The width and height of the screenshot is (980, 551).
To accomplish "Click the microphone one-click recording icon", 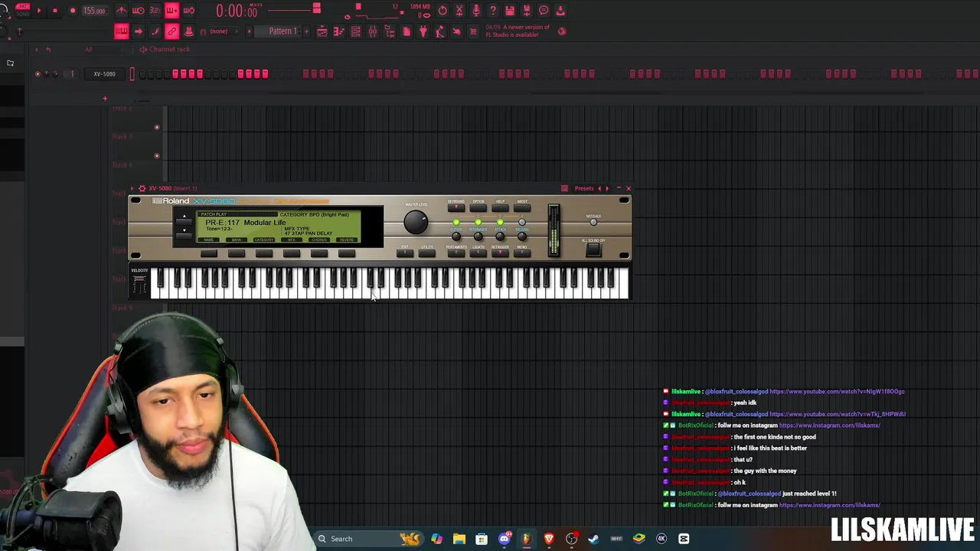I will click(x=476, y=11).
